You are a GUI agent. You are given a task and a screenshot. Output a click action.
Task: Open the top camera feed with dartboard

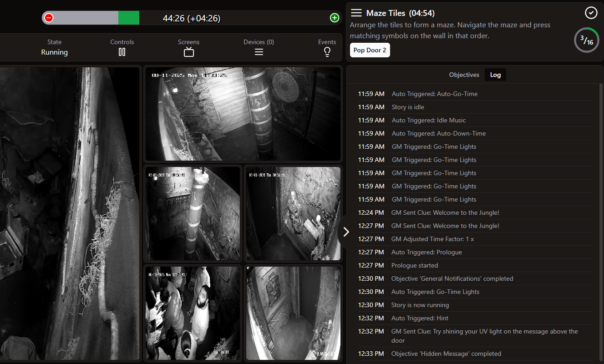pos(243,114)
